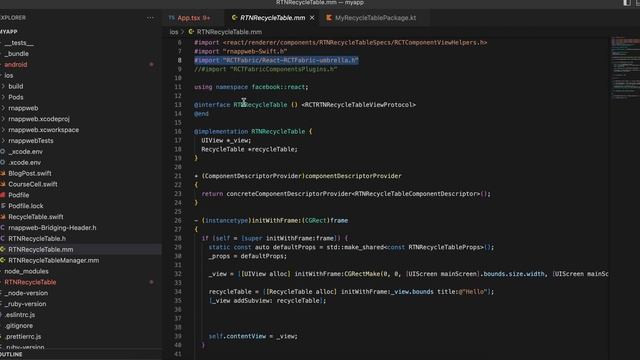
Task: Click the commented RCTFabricComponentsPlugins import line
Action: pos(266,69)
